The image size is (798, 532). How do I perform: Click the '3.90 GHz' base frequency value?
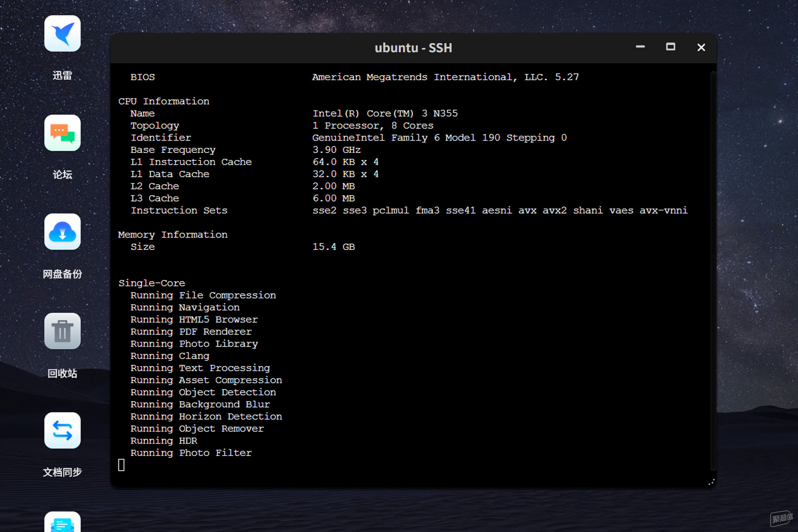[x=337, y=150]
